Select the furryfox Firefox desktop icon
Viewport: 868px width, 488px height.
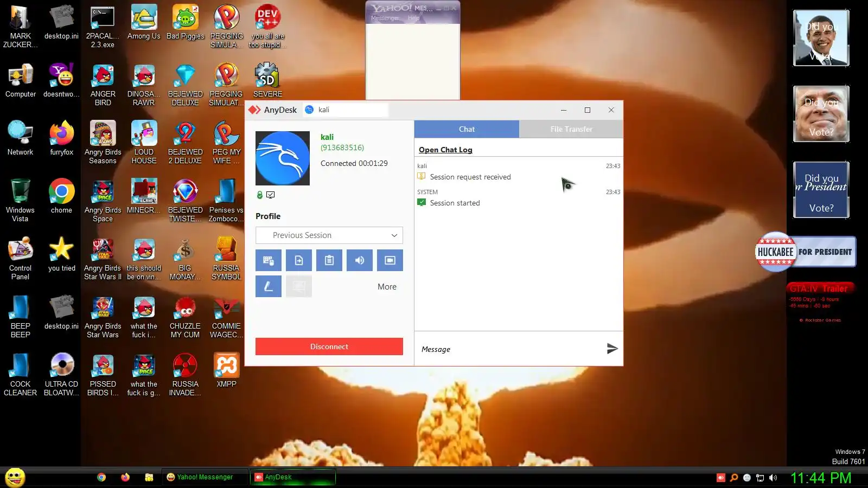(62, 138)
